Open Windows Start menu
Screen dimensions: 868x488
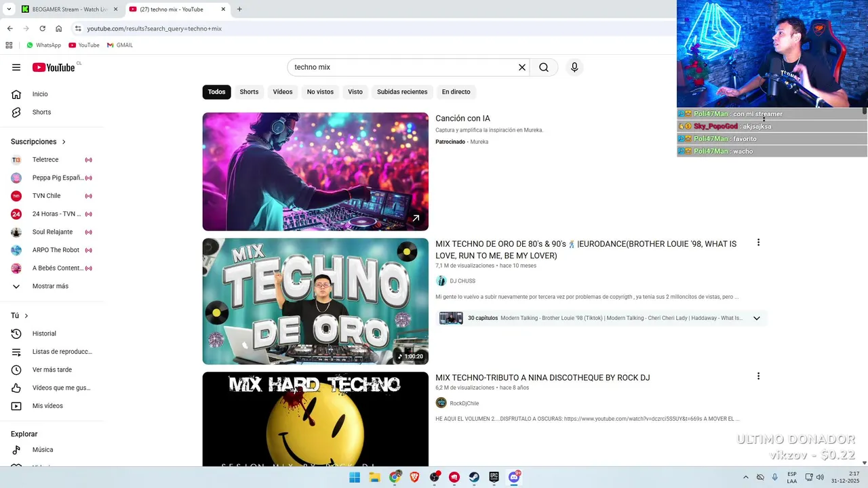(355, 477)
